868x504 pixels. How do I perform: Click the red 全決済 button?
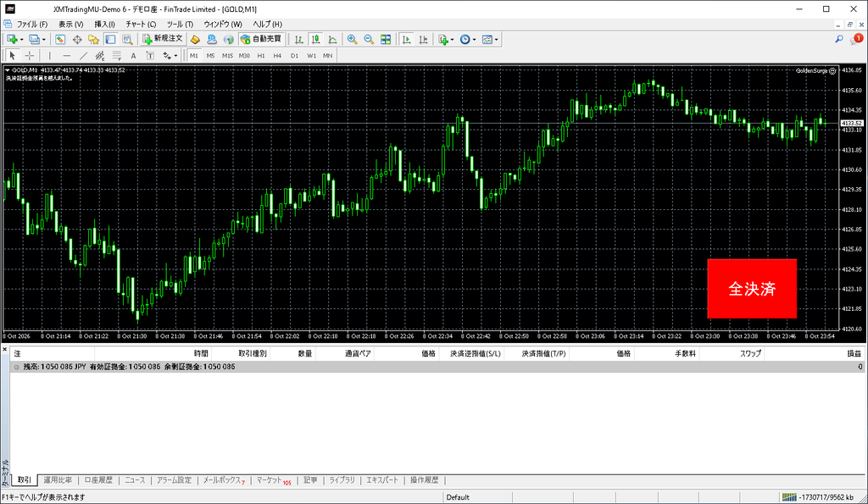coord(752,288)
